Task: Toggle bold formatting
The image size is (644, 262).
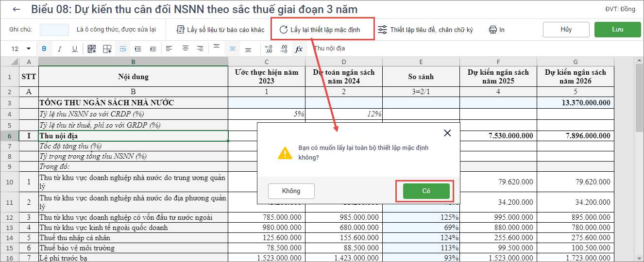Action: (44, 49)
